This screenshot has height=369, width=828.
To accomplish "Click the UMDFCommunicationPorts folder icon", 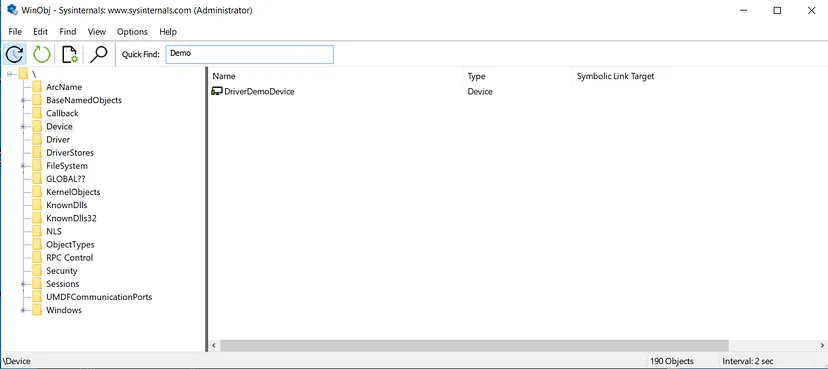I will pyautogui.click(x=36, y=297).
